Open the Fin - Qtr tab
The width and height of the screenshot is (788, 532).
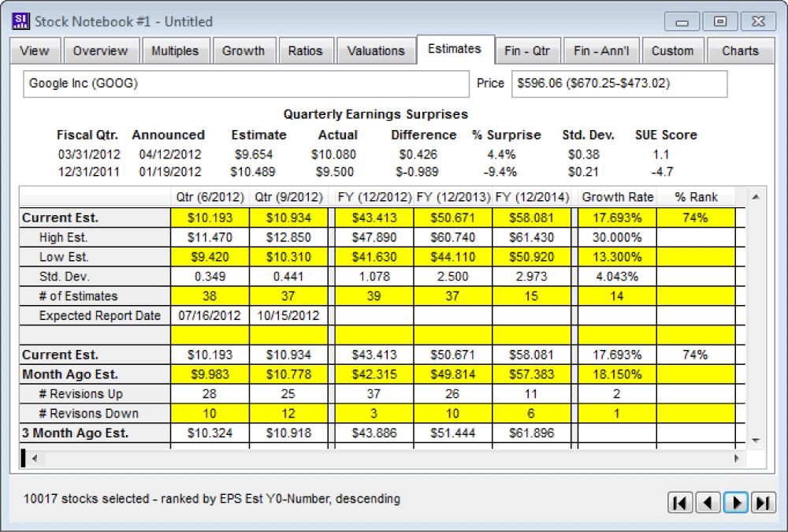pyautogui.click(x=527, y=50)
